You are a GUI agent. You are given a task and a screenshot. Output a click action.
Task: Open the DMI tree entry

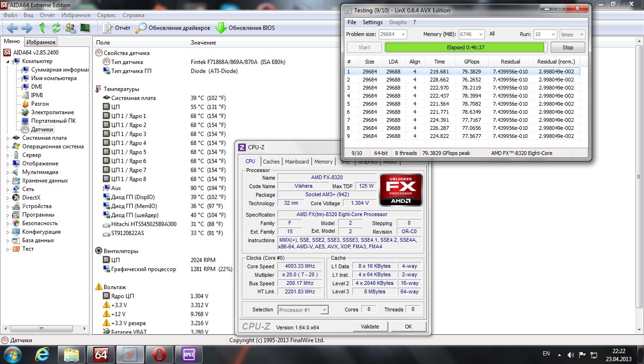click(x=32, y=87)
